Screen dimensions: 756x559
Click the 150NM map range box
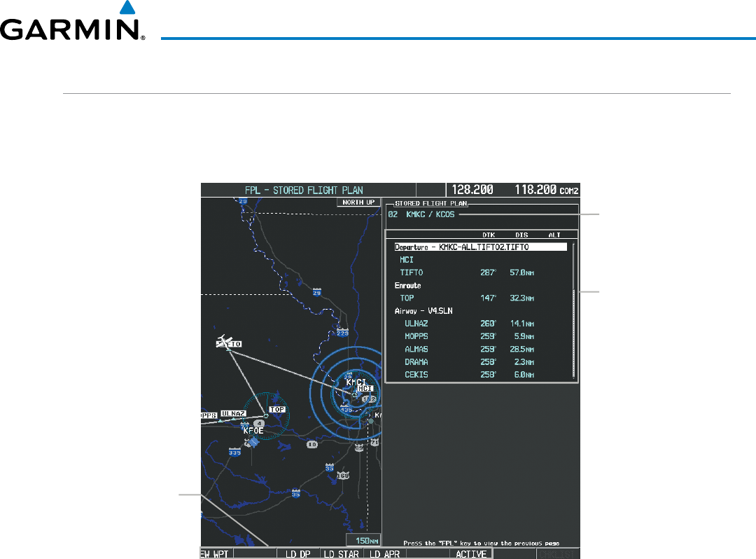(363, 541)
